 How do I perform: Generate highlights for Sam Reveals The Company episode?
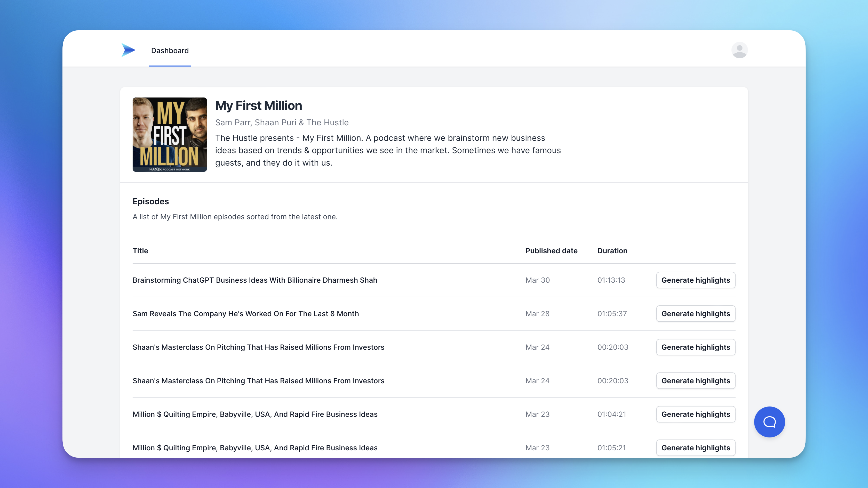(696, 314)
